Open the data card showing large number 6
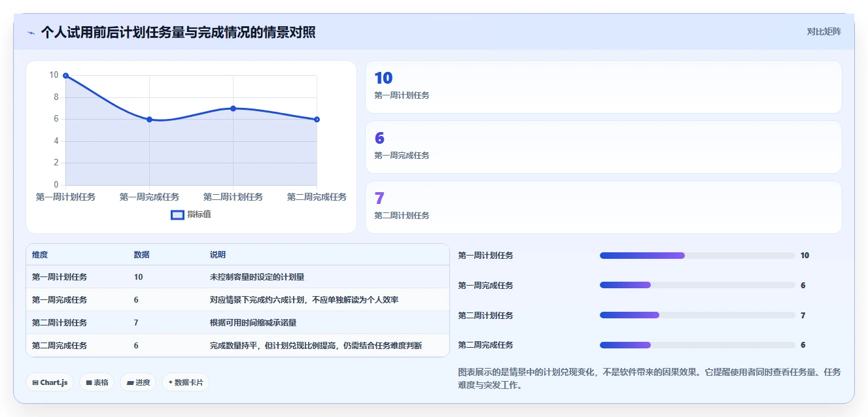 [603, 147]
